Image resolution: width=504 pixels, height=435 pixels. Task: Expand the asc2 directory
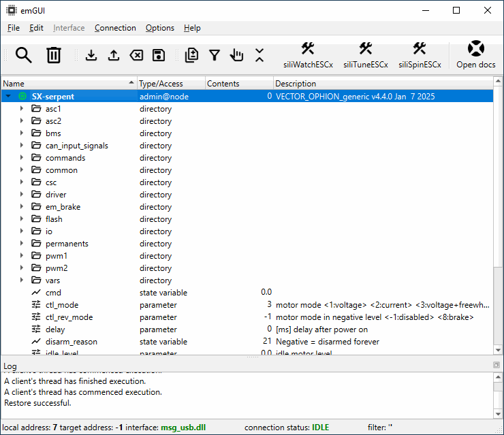22,120
